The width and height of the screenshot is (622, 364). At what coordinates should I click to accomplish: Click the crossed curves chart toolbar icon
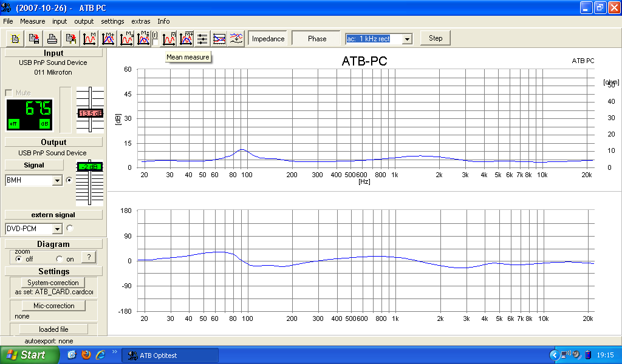click(x=219, y=39)
